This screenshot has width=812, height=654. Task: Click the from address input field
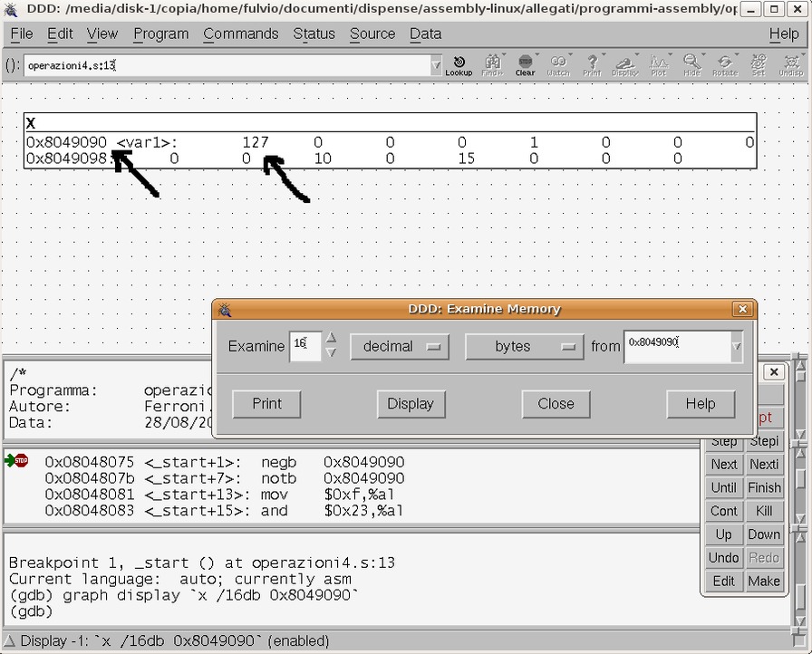677,347
